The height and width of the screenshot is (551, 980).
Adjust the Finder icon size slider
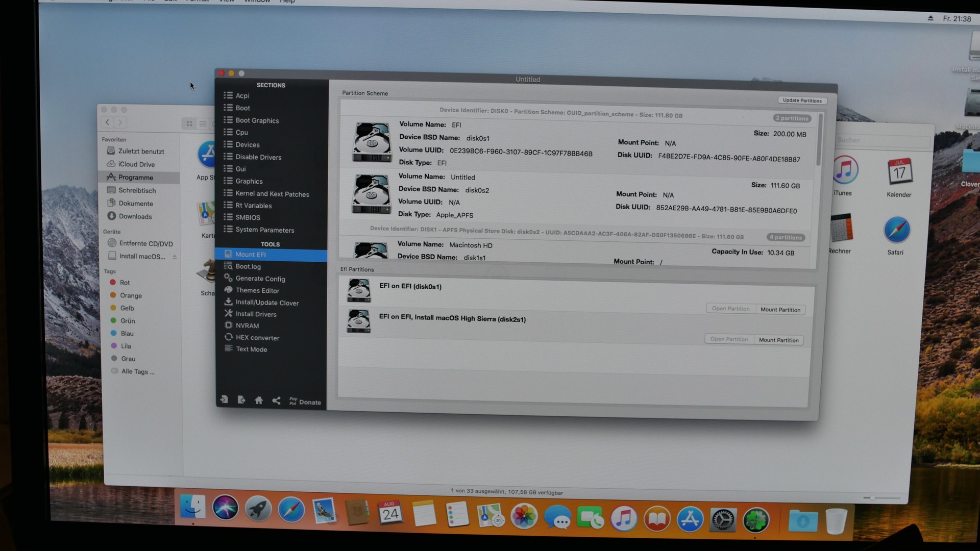(873, 498)
